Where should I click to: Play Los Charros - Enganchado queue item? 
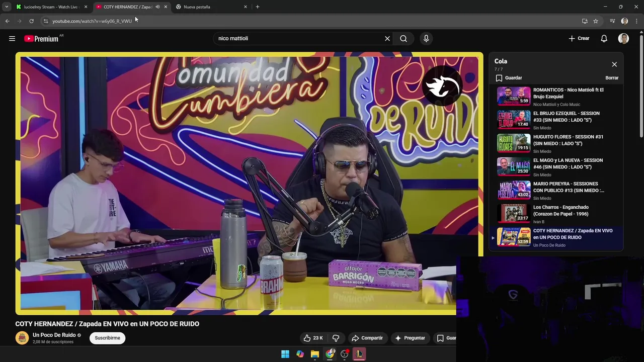[556, 214]
